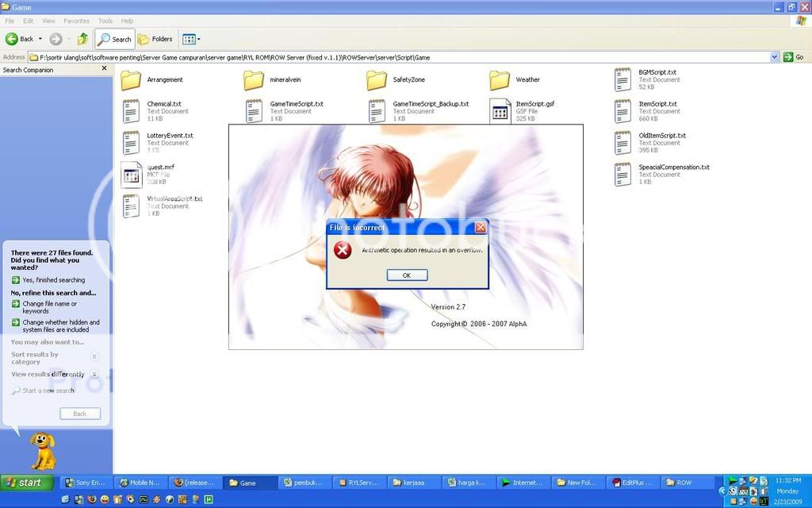
Task: Select the ItemScript.gsf file icon
Action: tap(500, 111)
